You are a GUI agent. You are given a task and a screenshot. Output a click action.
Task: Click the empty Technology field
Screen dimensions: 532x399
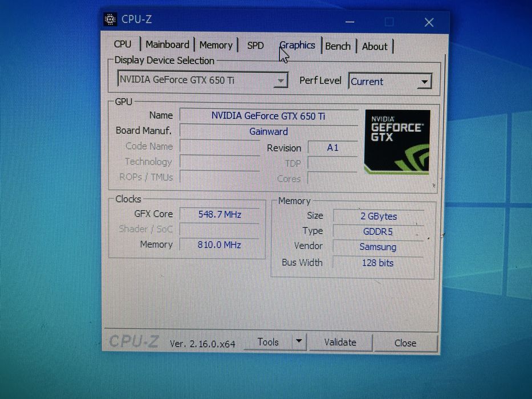(x=220, y=162)
